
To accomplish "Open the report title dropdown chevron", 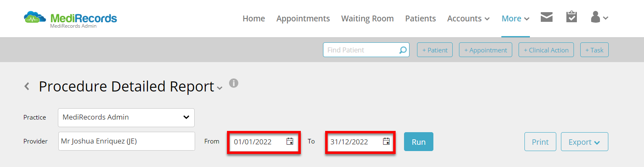I will pyautogui.click(x=219, y=88).
